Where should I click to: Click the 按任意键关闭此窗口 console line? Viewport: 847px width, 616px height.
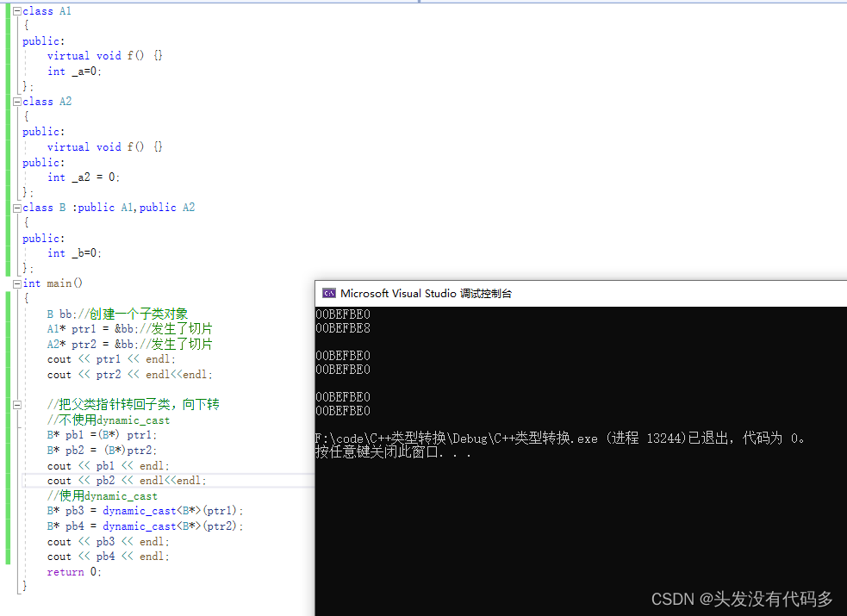point(393,452)
